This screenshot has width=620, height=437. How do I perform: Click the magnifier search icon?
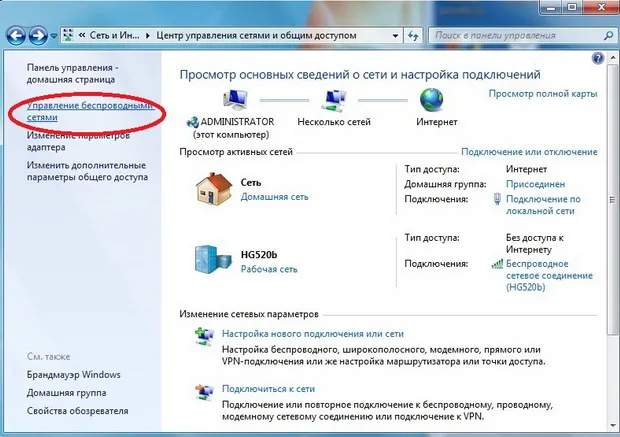pyautogui.click(x=609, y=36)
